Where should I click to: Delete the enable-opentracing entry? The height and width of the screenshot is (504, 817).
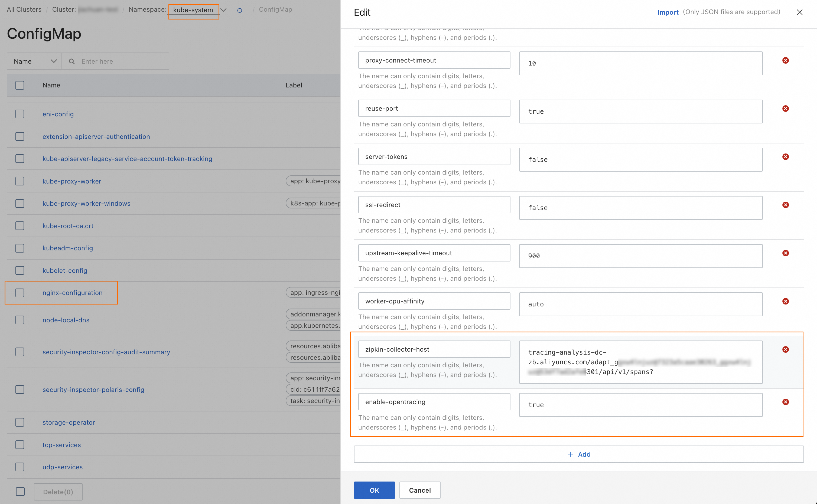[785, 402]
